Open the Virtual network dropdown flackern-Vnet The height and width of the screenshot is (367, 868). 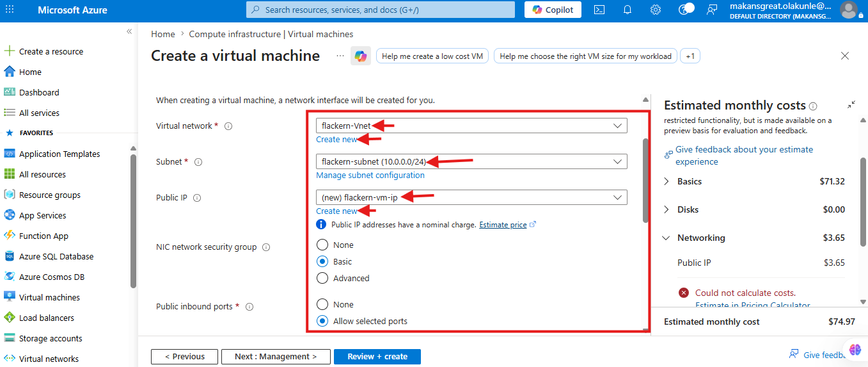[x=471, y=126]
